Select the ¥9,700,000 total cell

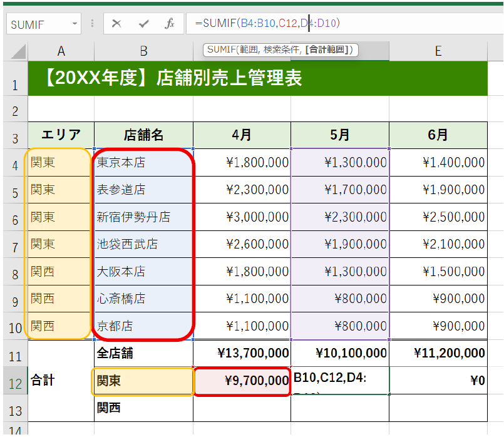pos(242,381)
